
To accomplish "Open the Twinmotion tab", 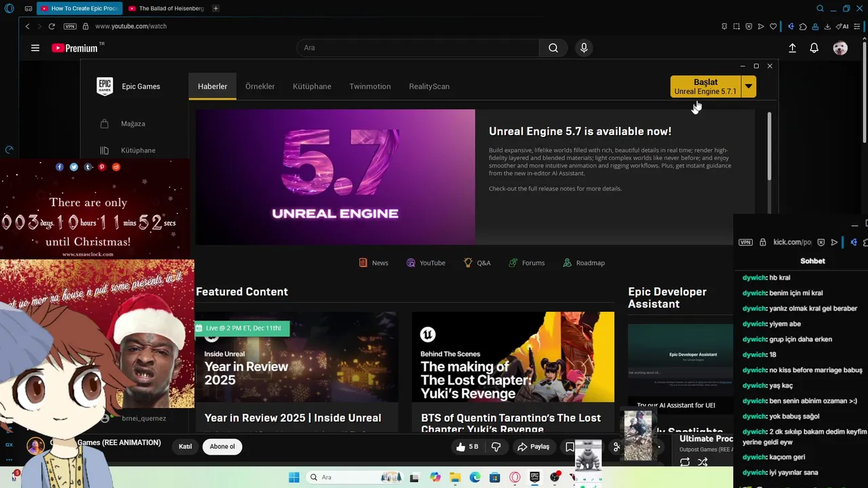I will coord(370,87).
